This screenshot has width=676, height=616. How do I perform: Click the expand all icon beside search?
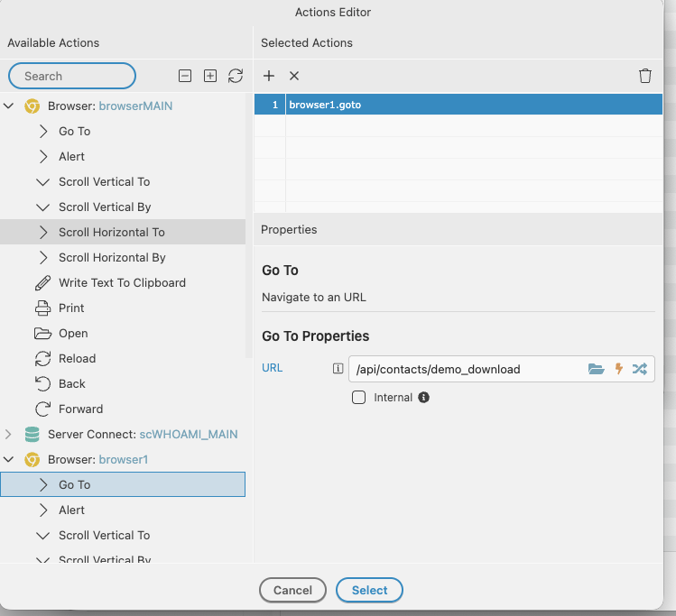tap(210, 77)
